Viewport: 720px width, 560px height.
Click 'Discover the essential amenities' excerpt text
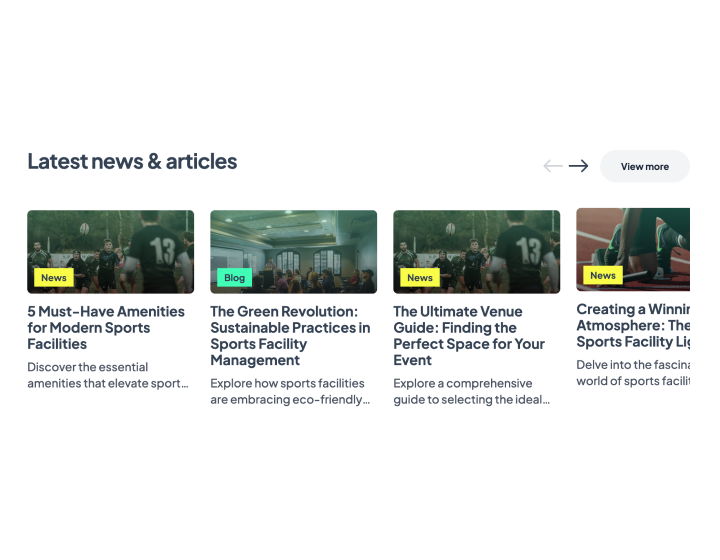pos(108,375)
